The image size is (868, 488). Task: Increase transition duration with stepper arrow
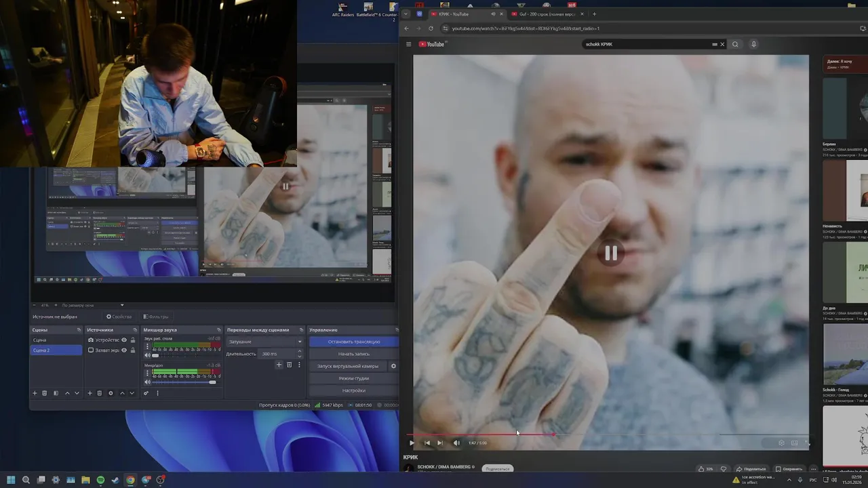point(300,352)
